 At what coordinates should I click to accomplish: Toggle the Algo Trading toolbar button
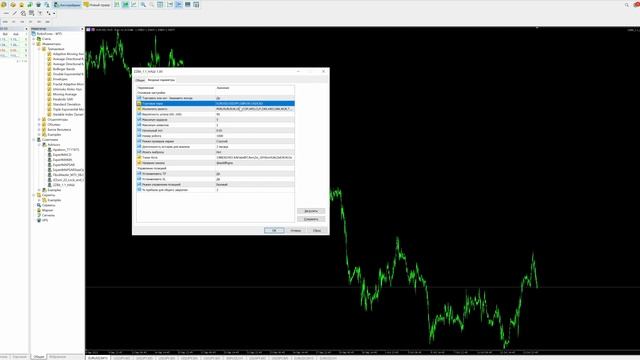67,4
